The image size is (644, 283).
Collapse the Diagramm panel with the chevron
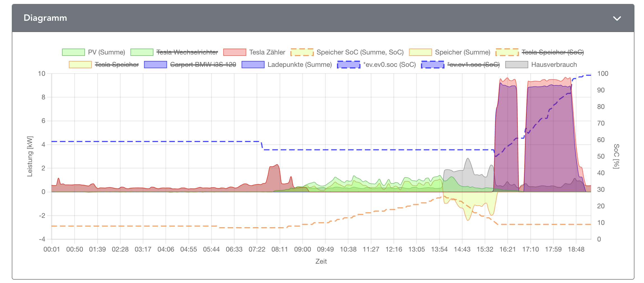coord(617,19)
